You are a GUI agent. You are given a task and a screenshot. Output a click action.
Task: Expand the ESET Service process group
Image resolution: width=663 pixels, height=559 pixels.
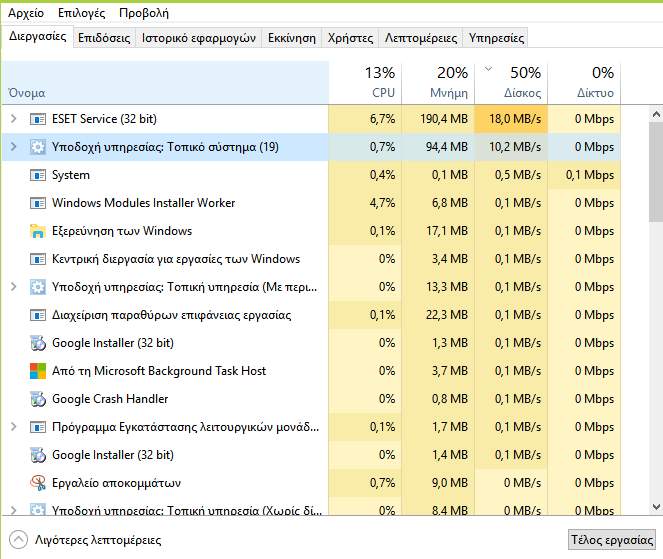[13, 119]
